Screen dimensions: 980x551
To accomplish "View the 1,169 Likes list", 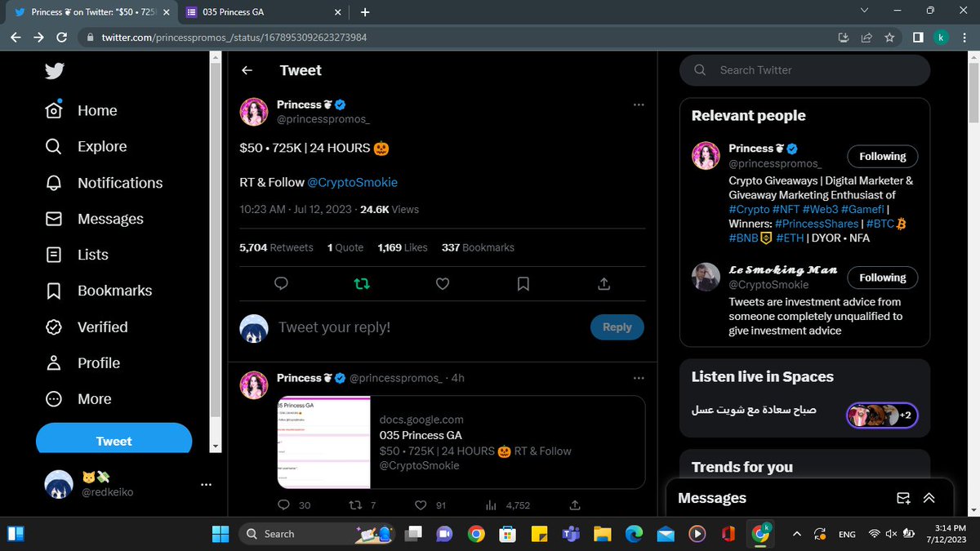I will (x=403, y=247).
